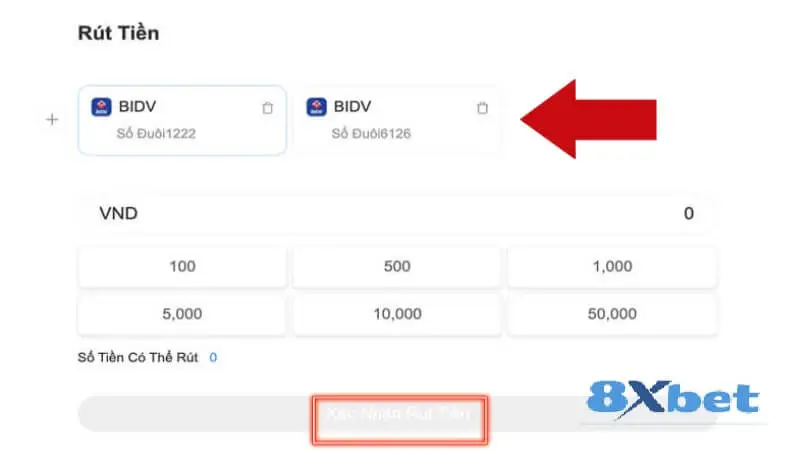Delete the BIDV account ending in 1222
The height and width of the screenshot is (450, 800).
[267, 108]
